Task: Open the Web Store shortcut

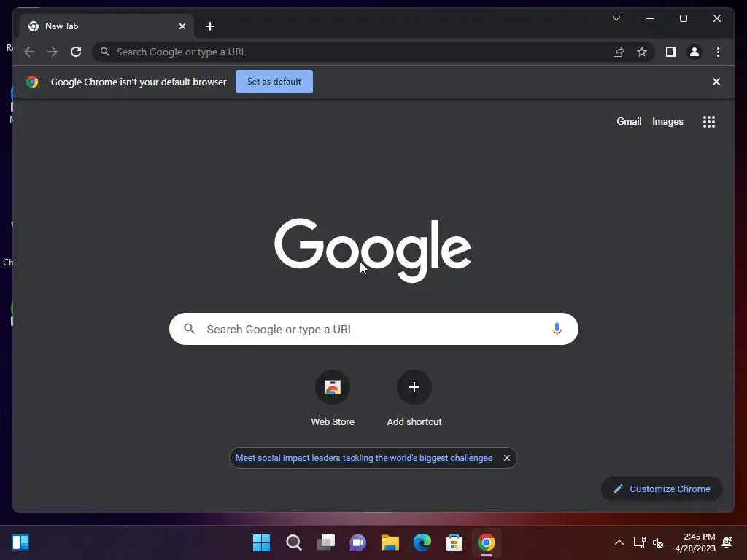Action: (333, 398)
